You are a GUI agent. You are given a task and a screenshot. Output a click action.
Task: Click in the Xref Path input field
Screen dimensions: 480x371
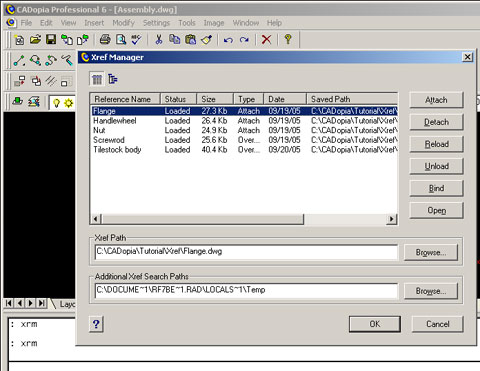pos(246,252)
